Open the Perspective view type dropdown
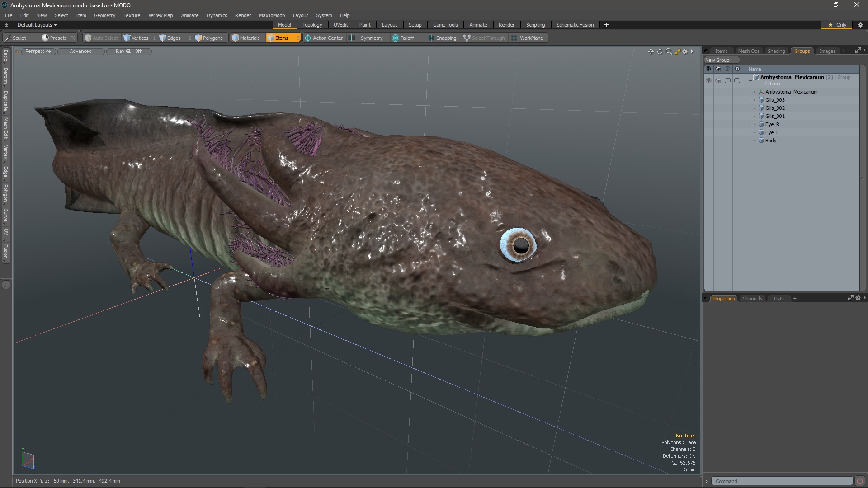 (38, 52)
